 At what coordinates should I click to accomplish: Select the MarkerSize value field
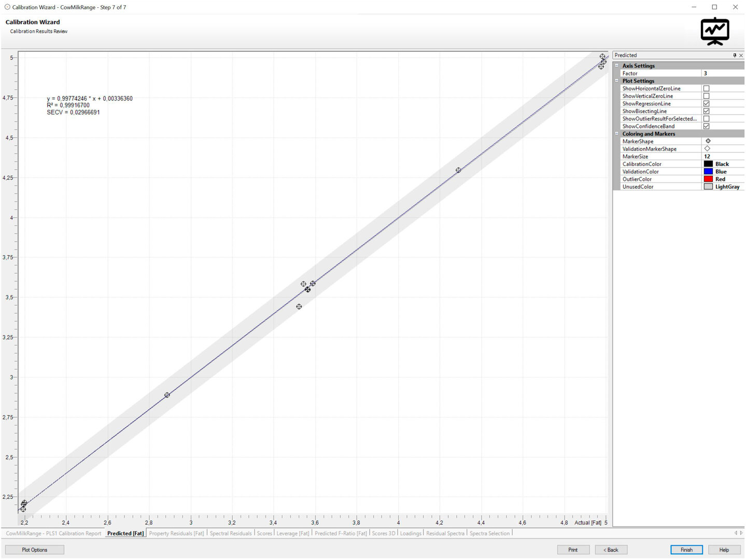(x=723, y=157)
